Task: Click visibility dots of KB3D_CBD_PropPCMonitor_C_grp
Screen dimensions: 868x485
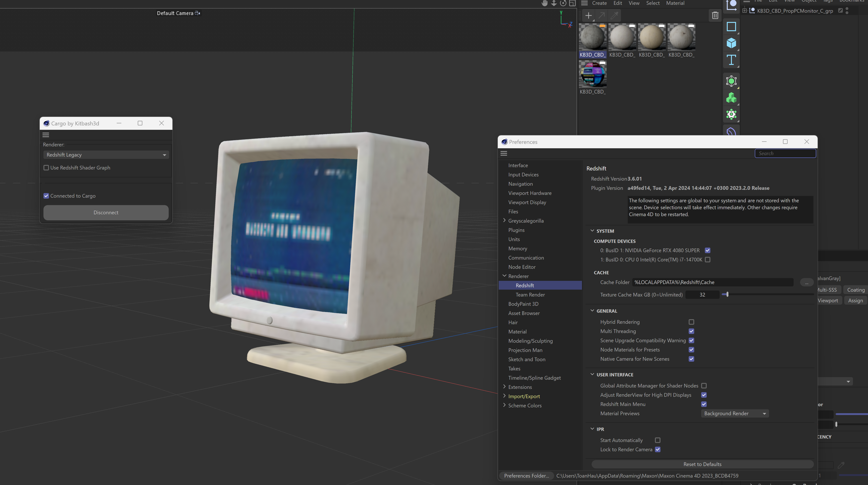Action: (847, 11)
